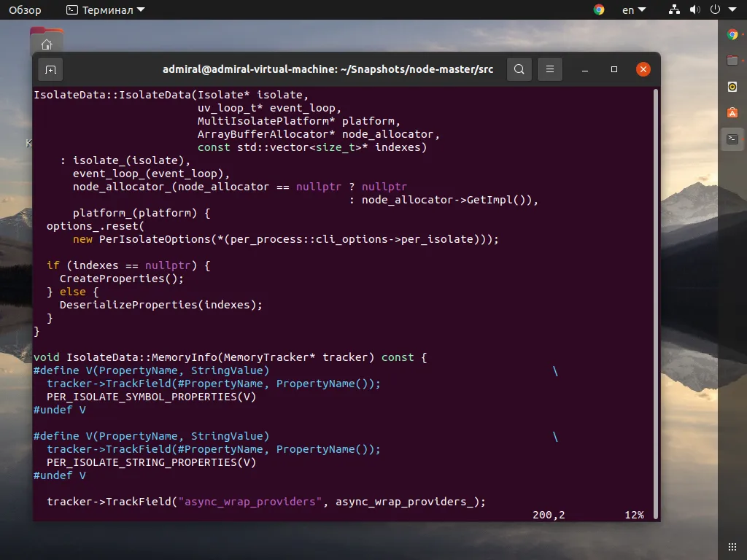Click 'isolate_(isolate),' initializer line

click(131, 160)
